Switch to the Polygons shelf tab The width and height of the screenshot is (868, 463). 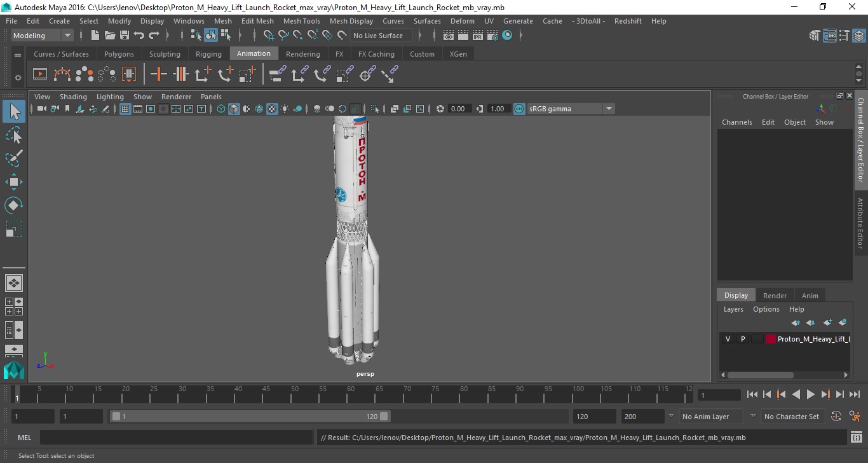(119, 54)
